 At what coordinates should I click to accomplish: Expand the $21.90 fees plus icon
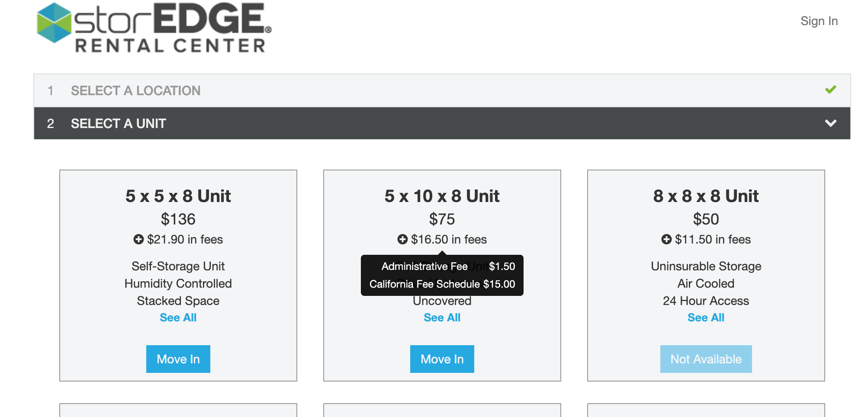coord(138,239)
